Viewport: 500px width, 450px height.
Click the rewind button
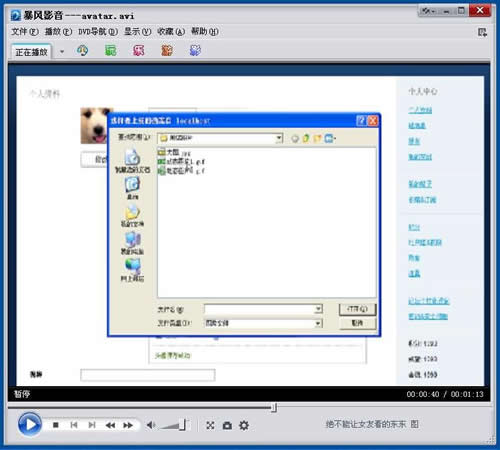[x=110, y=425]
